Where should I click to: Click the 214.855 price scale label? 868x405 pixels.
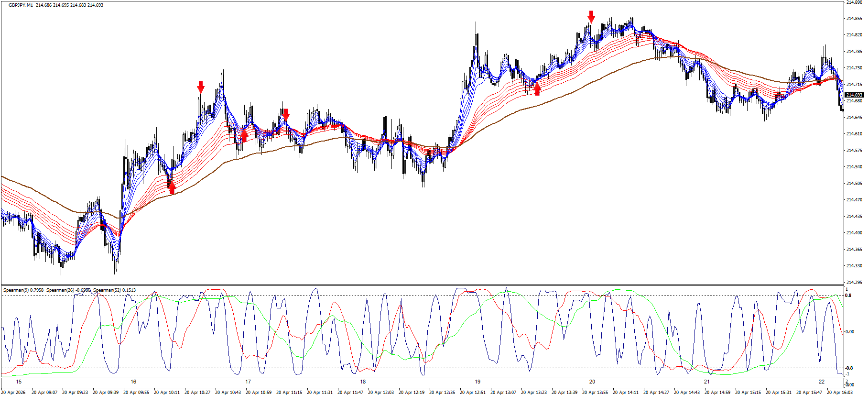854,19
